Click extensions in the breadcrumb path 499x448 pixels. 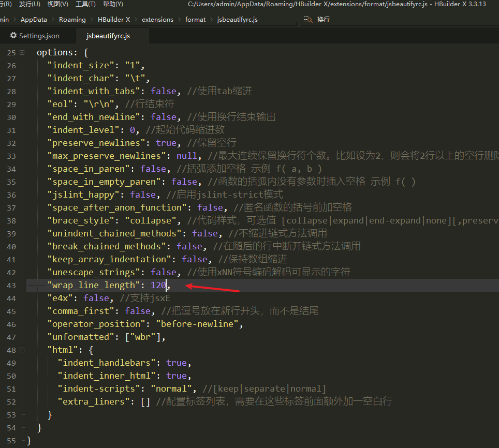(157, 19)
